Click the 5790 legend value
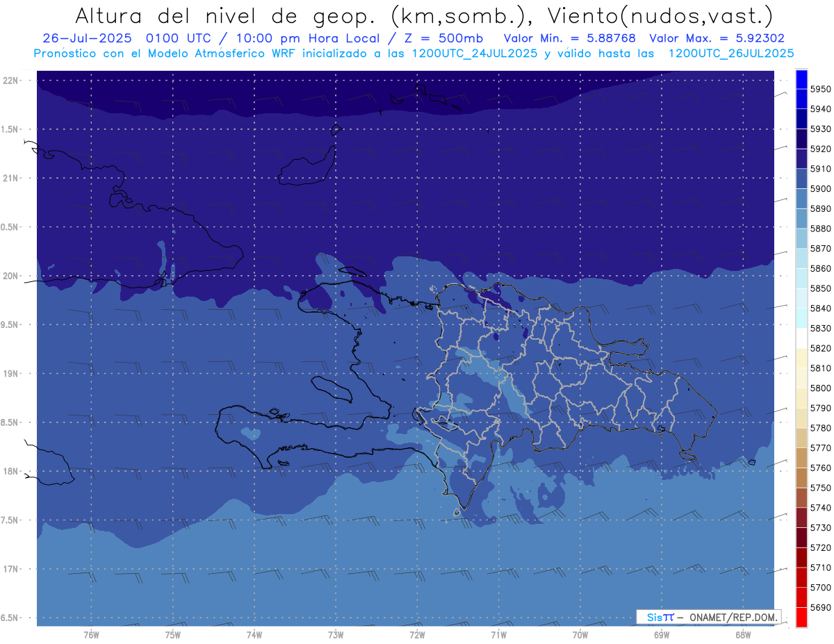This screenshot has height=644, width=834. (x=820, y=408)
